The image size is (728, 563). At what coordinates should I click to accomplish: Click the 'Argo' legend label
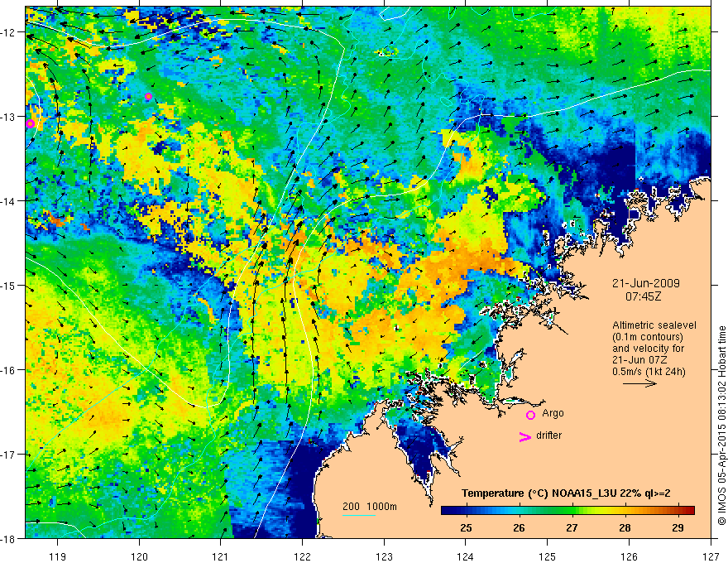pyautogui.click(x=553, y=413)
